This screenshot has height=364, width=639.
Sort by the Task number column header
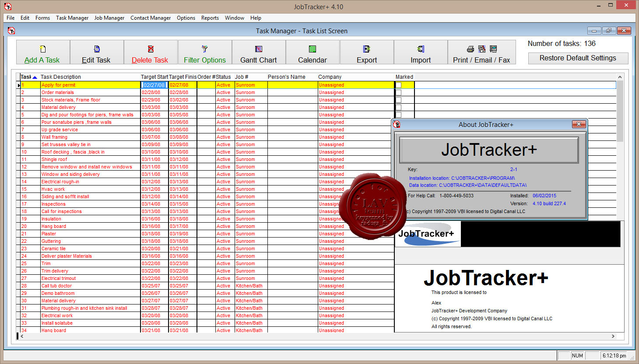click(x=29, y=77)
